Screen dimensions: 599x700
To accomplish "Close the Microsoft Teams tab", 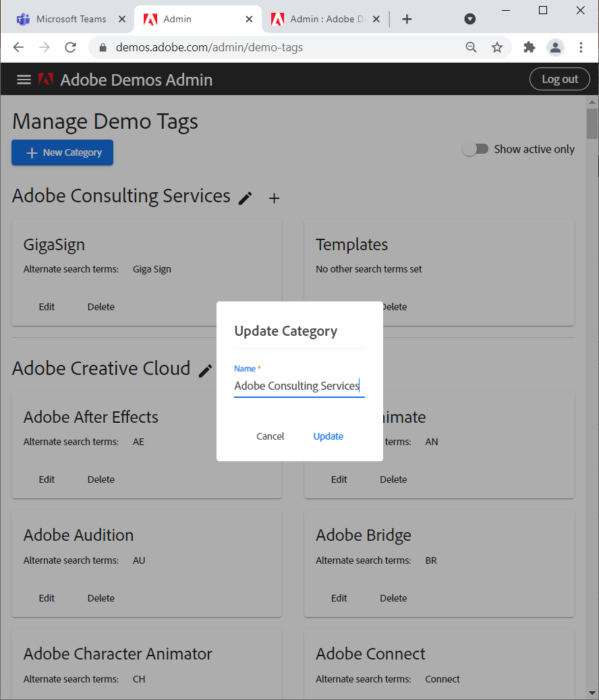I will 122,19.
